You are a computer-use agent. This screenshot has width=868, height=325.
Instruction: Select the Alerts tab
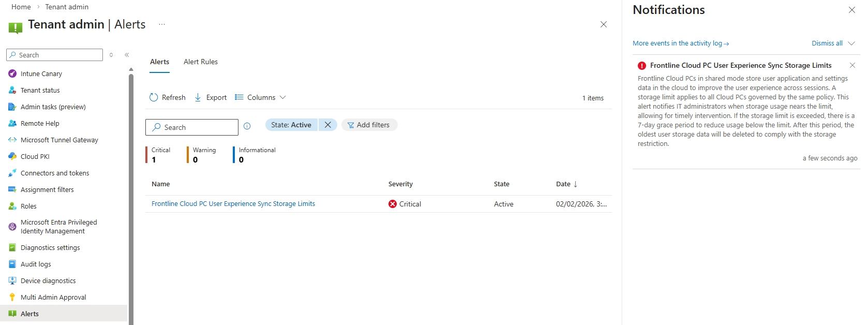click(x=159, y=62)
